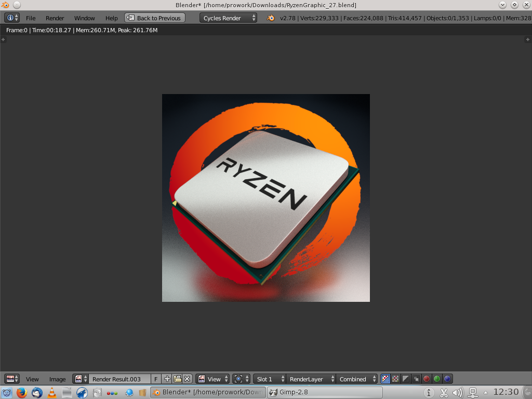Screen dimensions: 532x399
Task: Open the file manager taskbar icon
Action: [x=67, y=393]
